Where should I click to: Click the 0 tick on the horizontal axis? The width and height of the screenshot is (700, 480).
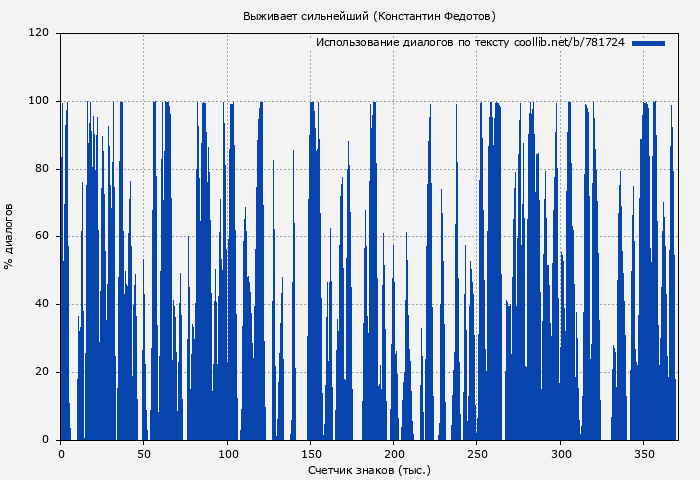pyautogui.click(x=61, y=453)
